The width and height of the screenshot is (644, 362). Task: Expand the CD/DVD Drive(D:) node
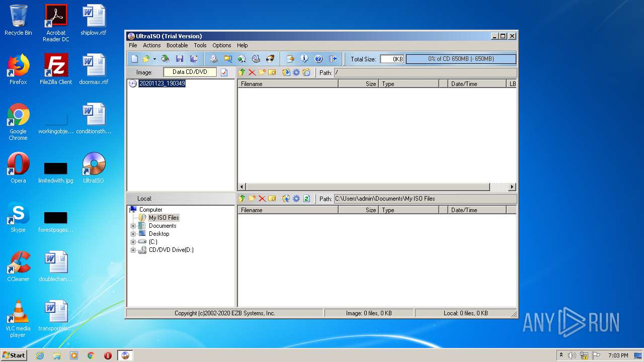click(x=133, y=250)
